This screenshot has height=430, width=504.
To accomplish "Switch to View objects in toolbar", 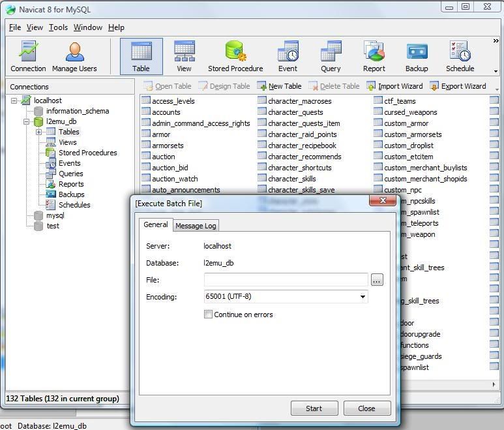I will pos(184,57).
